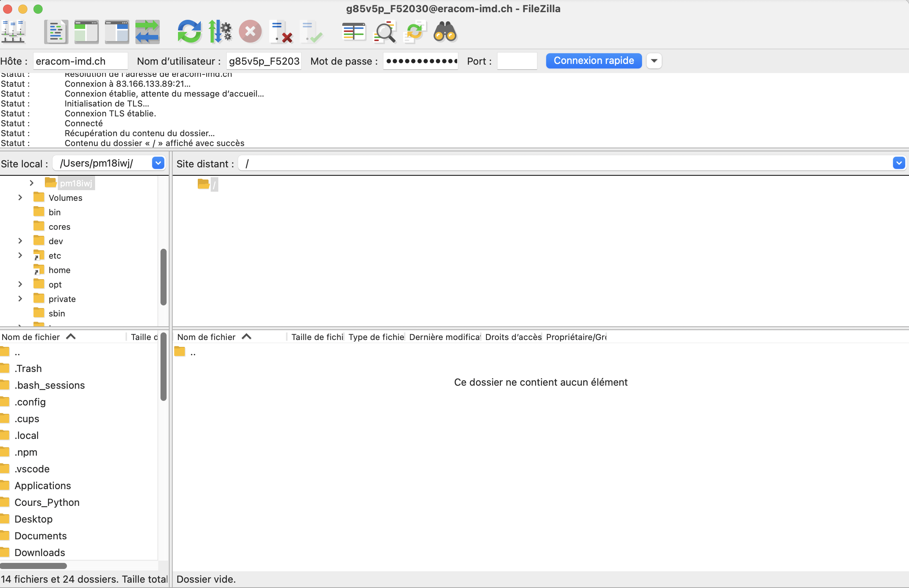Search remote files binoculars icon

pos(445,32)
